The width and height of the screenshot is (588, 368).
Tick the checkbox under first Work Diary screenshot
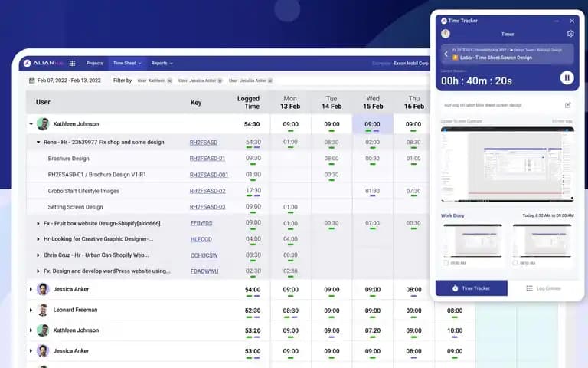click(x=446, y=263)
